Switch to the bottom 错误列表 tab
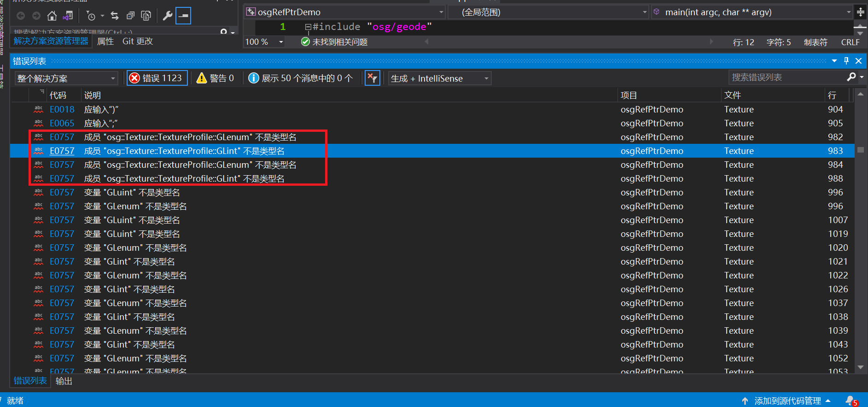Image resolution: width=868 pixels, height=407 pixels. (30, 381)
